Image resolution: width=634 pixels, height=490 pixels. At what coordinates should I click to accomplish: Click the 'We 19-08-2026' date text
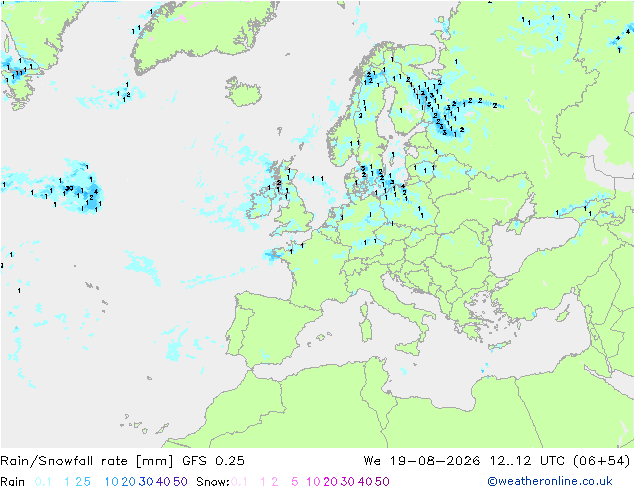coord(422,461)
